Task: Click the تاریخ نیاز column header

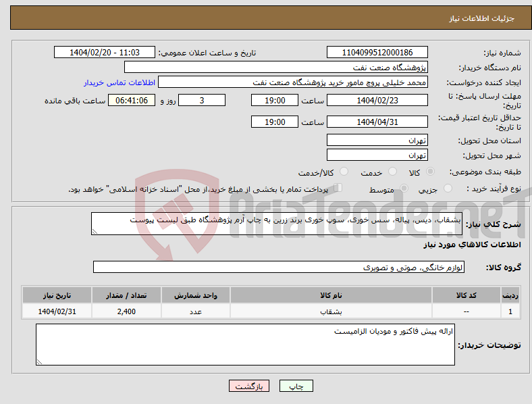Action: point(57,295)
